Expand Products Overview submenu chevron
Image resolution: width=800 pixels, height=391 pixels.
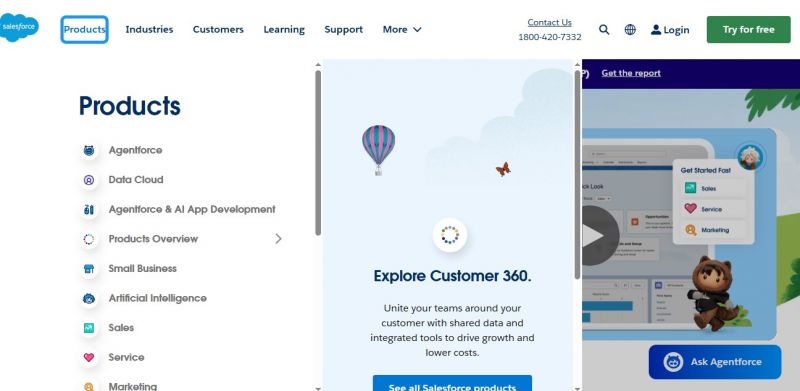tap(278, 238)
